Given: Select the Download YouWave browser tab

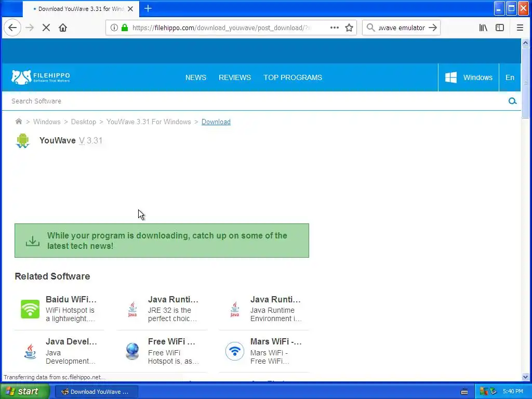Looking at the screenshot, I should click(81, 9).
